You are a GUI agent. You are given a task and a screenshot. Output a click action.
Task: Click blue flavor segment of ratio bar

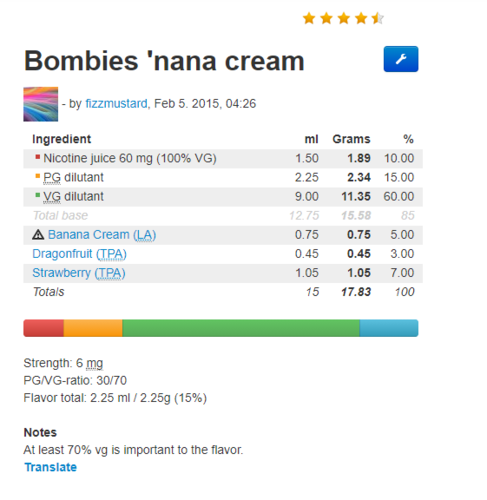pyautogui.click(x=389, y=328)
